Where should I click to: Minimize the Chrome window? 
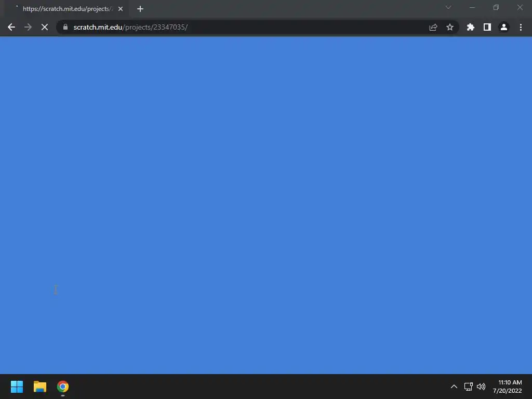tap(472, 7)
